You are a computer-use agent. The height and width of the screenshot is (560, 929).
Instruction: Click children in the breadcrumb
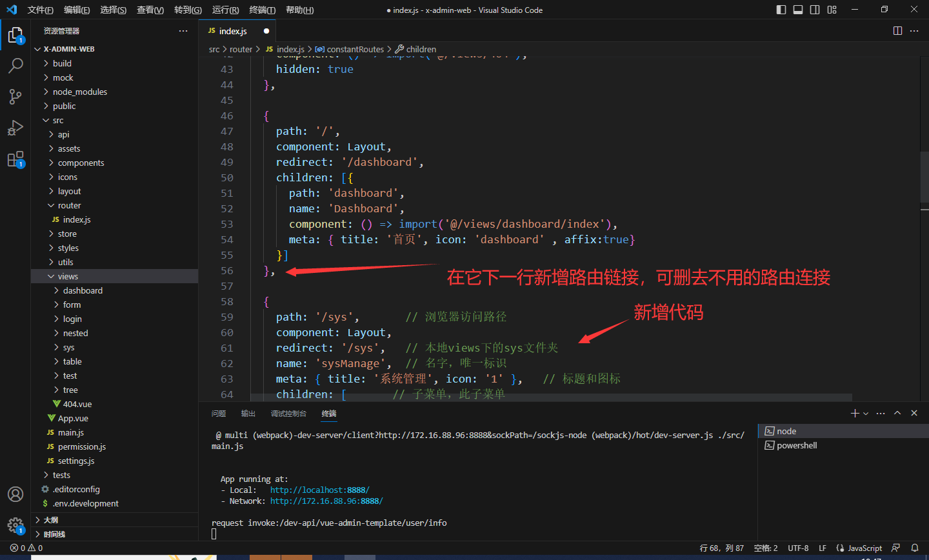[x=421, y=49]
